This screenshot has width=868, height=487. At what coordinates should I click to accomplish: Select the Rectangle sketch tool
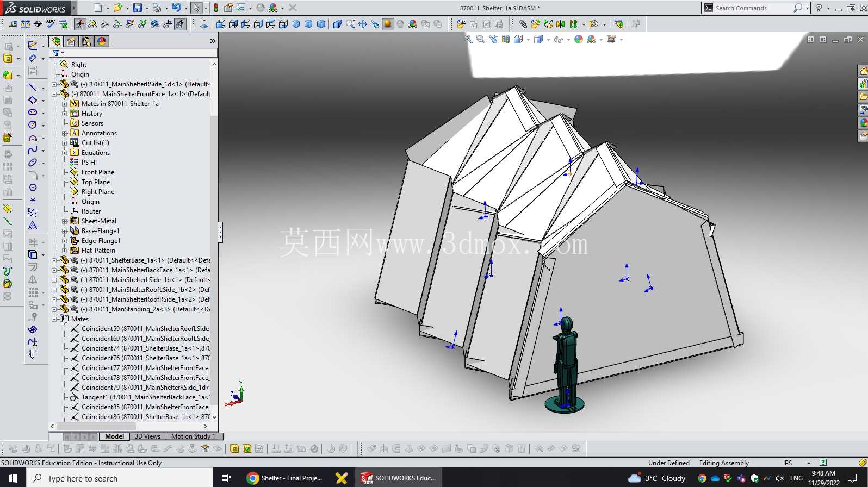(33, 100)
